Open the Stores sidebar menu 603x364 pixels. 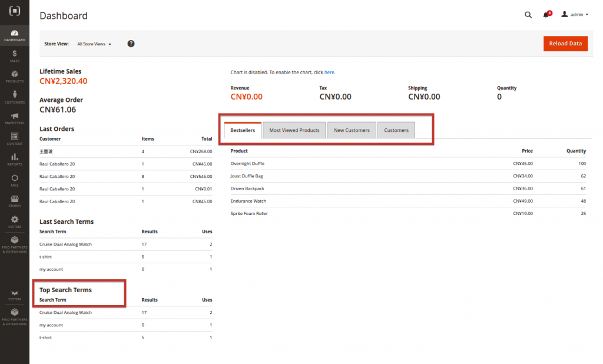click(14, 201)
